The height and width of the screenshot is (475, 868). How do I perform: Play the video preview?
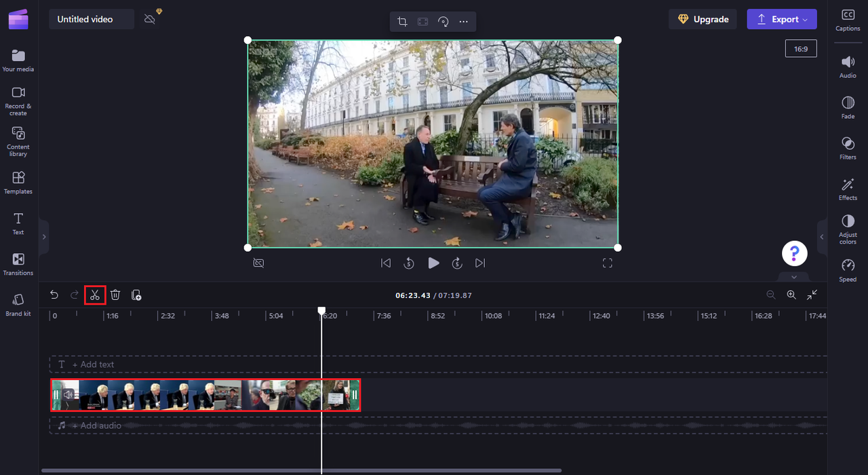pyautogui.click(x=433, y=263)
